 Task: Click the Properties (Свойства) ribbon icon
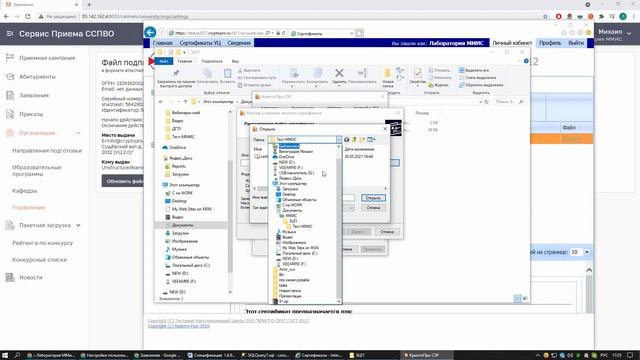417,73
